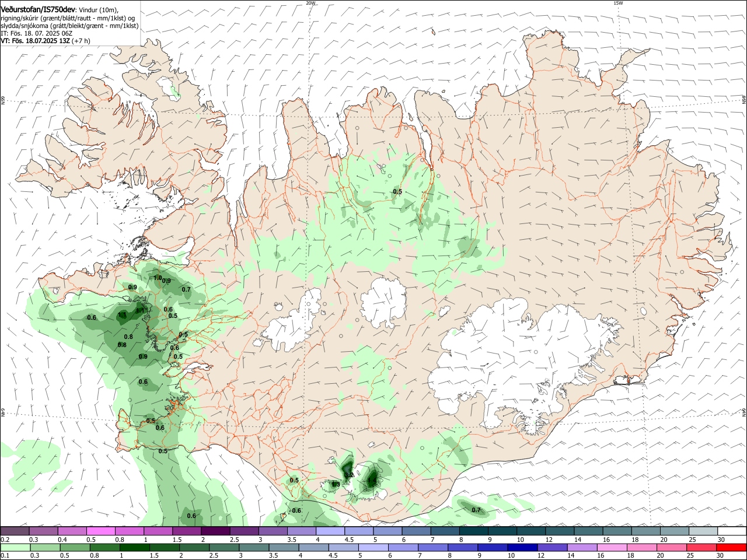Select the 'VT: Fös. 18.07.2025 13Z' valid-time line
The width and height of the screenshot is (747, 560).
tap(36, 41)
